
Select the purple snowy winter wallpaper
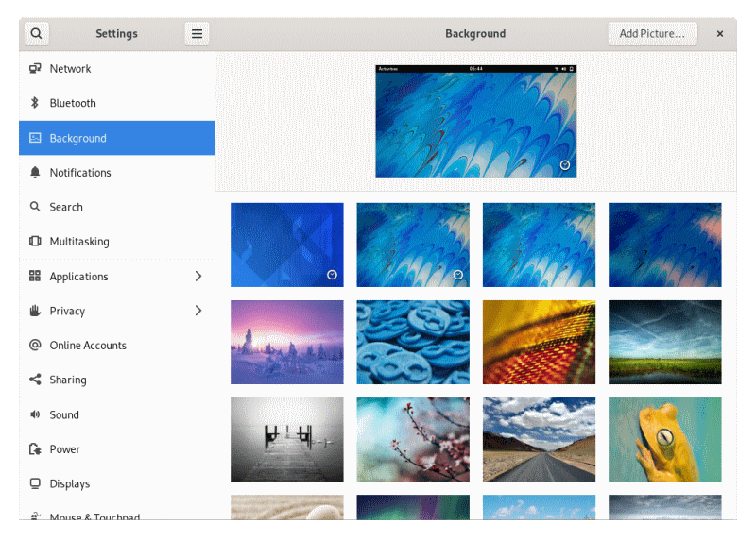click(x=286, y=342)
